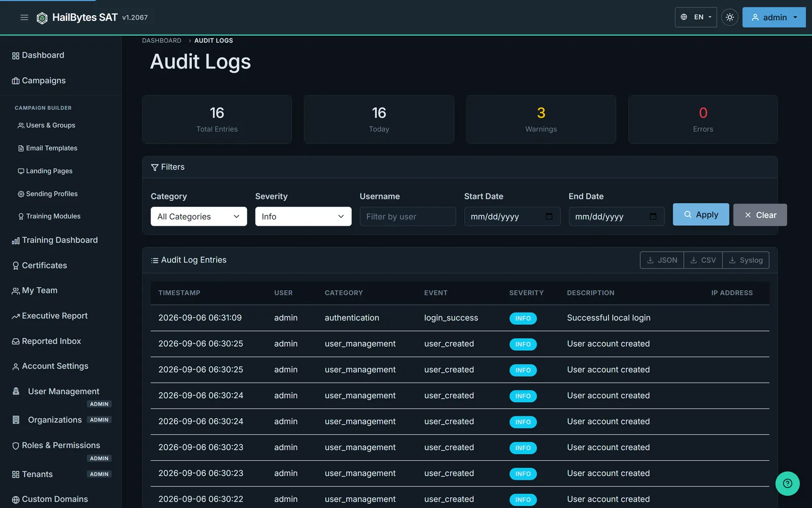Screen dimensions: 812x508
Task: Toggle the light/dark theme sun icon
Action: [x=730, y=17]
